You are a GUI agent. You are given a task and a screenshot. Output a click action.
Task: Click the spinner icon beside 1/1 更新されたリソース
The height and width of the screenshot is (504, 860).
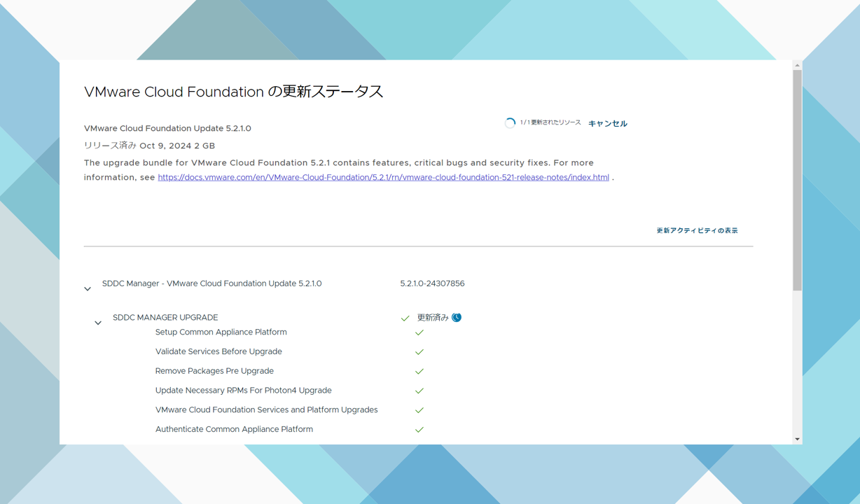point(510,123)
